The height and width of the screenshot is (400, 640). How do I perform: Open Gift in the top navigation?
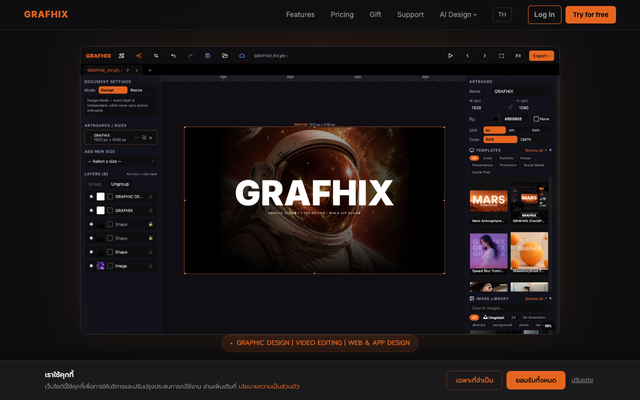point(375,15)
